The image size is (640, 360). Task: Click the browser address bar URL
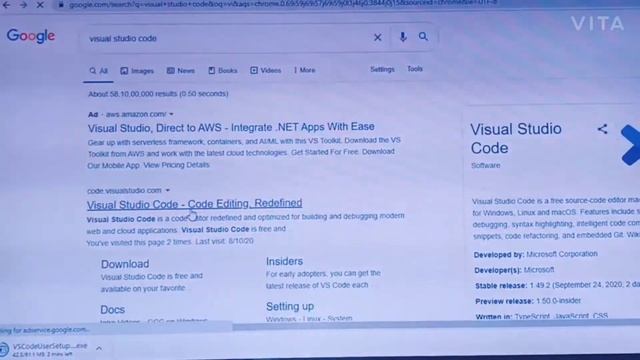pos(282,4)
